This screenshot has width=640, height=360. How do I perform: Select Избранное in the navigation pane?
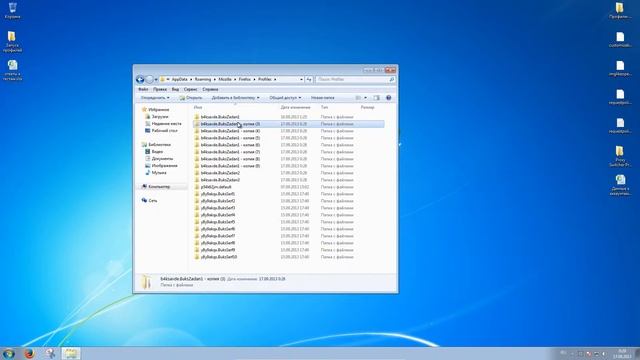(x=158, y=110)
